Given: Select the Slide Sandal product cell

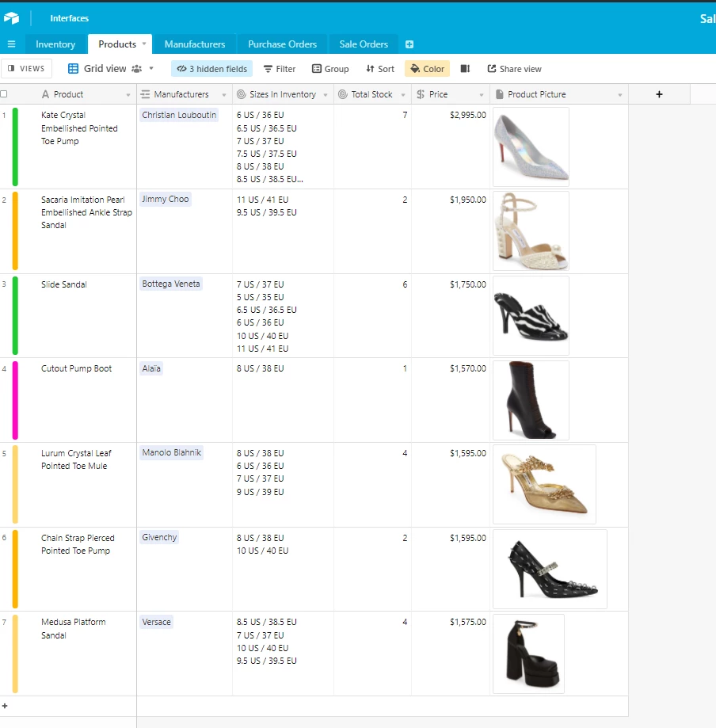Looking at the screenshot, I should (x=79, y=316).
